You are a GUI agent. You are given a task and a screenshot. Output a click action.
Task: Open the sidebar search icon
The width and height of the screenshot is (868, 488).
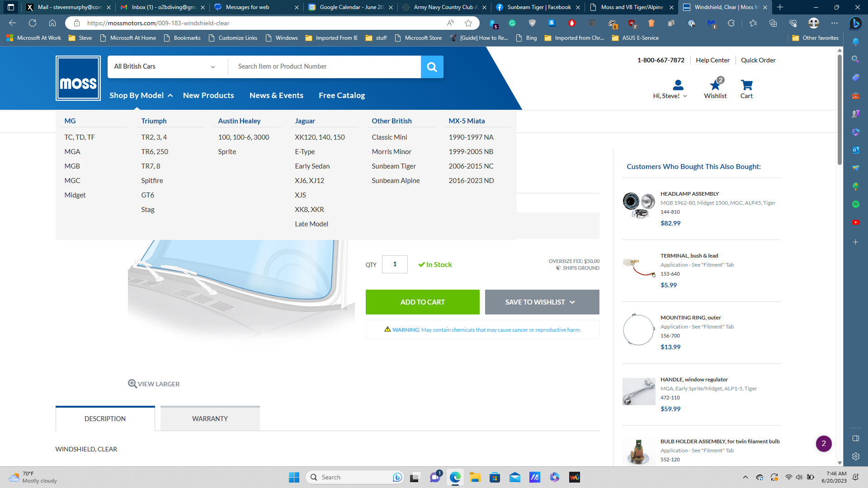[x=855, y=59]
